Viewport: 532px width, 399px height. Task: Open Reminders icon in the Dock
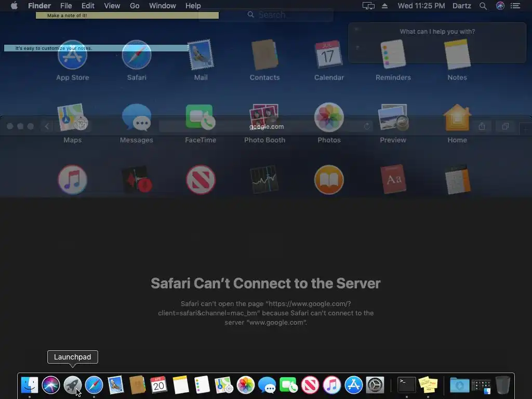[202, 385]
